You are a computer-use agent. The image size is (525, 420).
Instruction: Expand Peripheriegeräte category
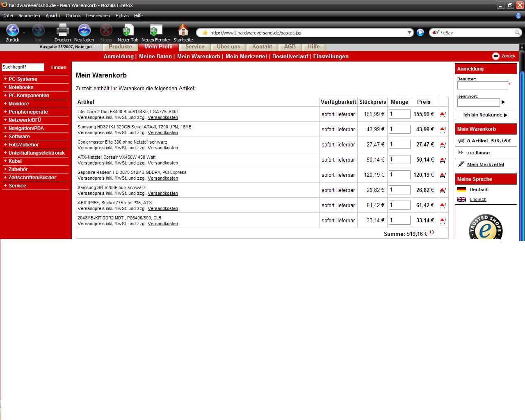(x=28, y=112)
